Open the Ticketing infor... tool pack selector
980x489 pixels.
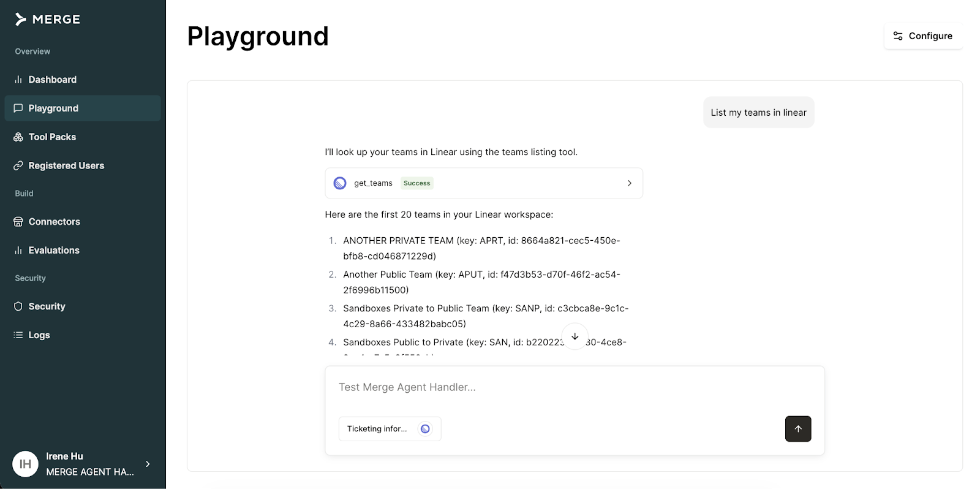point(390,429)
